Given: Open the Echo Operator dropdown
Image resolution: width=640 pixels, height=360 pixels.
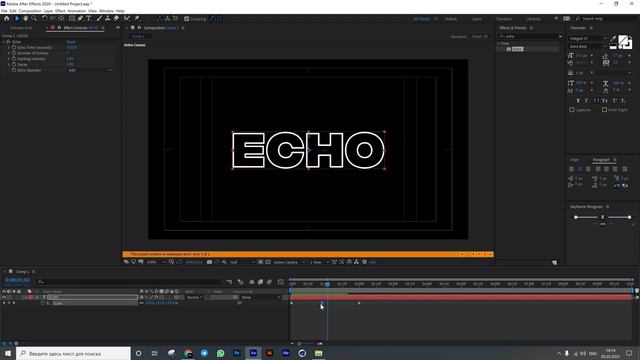Looking at the screenshot, I should (x=90, y=70).
